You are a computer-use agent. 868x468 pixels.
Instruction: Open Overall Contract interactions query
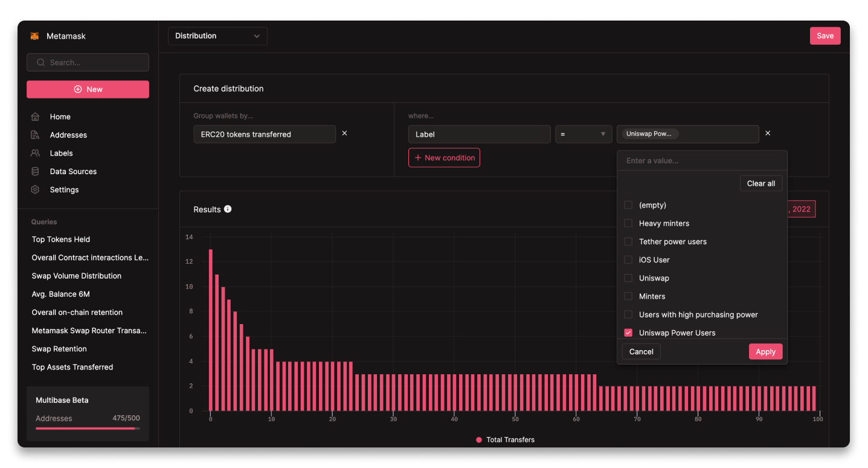(90, 258)
